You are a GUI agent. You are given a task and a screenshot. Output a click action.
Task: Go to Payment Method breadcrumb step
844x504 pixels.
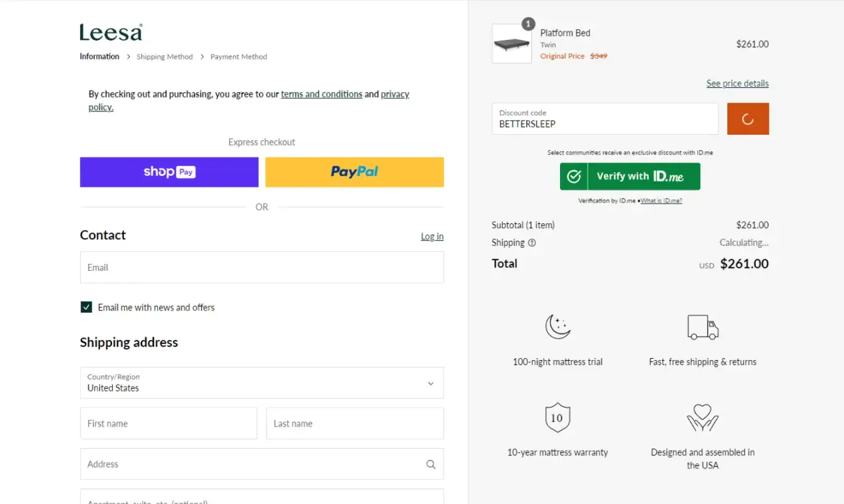tap(239, 57)
